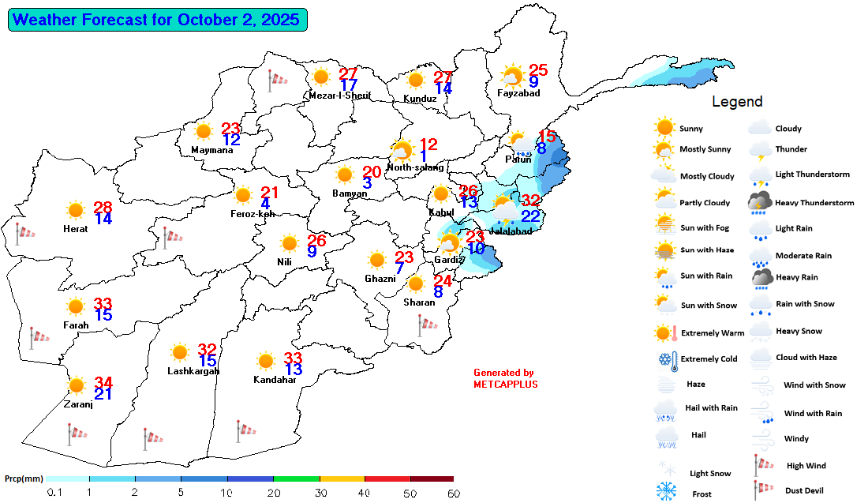Click the Legend heading
This screenshot has width=868, height=503.
737,101
